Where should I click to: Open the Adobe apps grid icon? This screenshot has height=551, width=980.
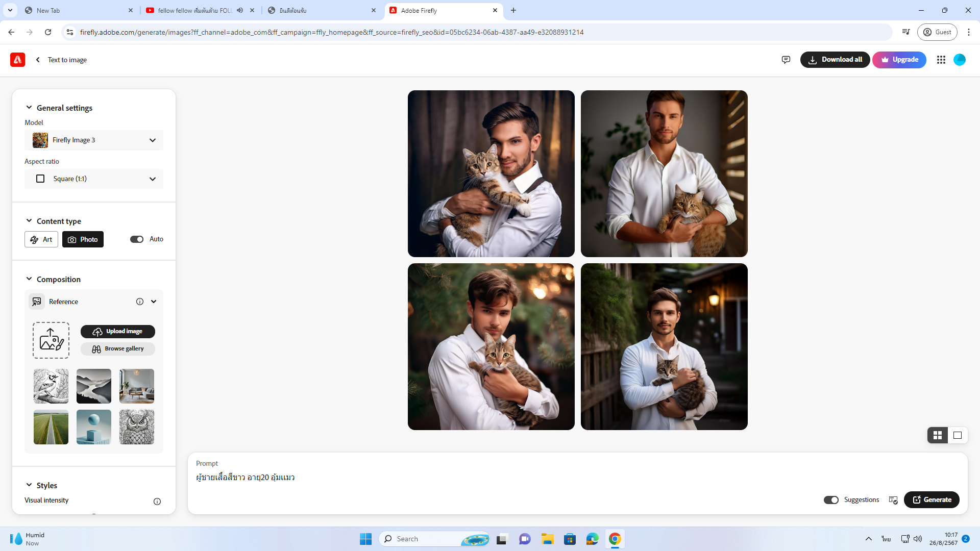coord(941,60)
